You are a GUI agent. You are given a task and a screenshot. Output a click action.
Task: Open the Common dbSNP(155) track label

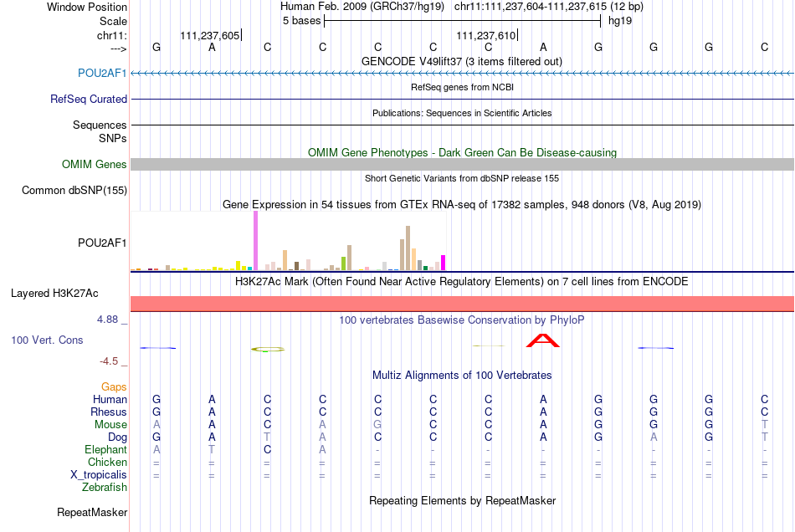tap(74, 191)
